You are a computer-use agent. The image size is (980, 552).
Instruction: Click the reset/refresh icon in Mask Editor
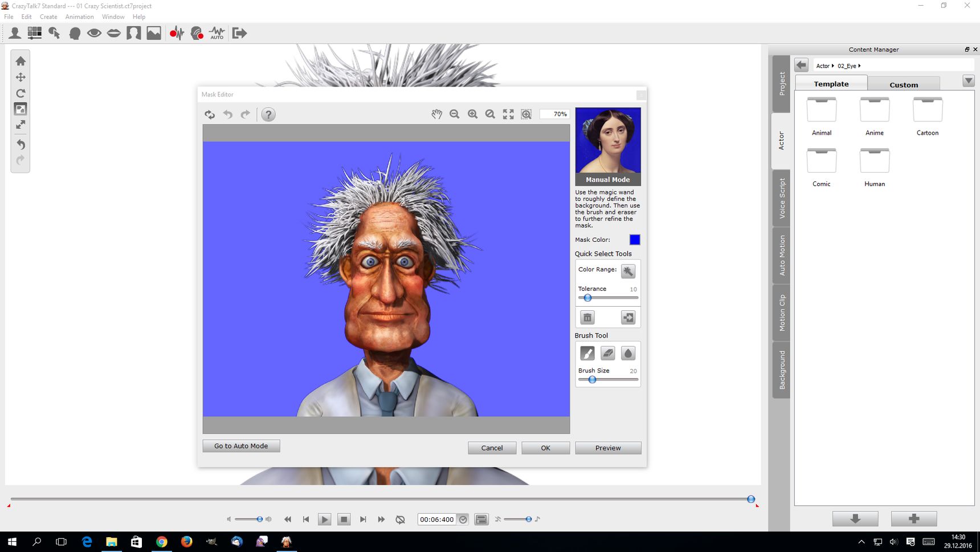210,115
